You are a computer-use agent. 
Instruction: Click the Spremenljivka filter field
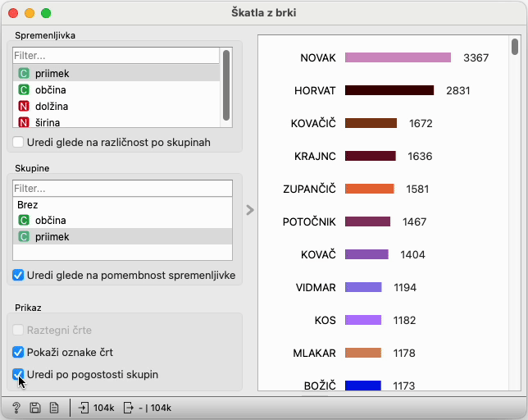[x=116, y=55]
